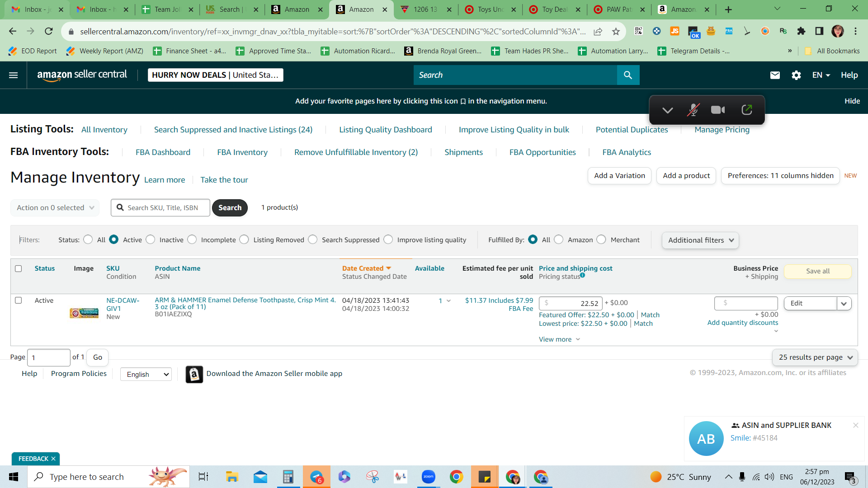Open Chrome three-dot menu
The image size is (868, 488).
[x=855, y=31]
